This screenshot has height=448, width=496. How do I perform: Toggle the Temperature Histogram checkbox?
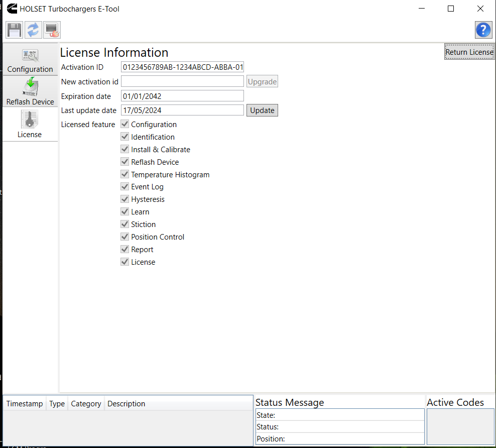[x=125, y=174]
